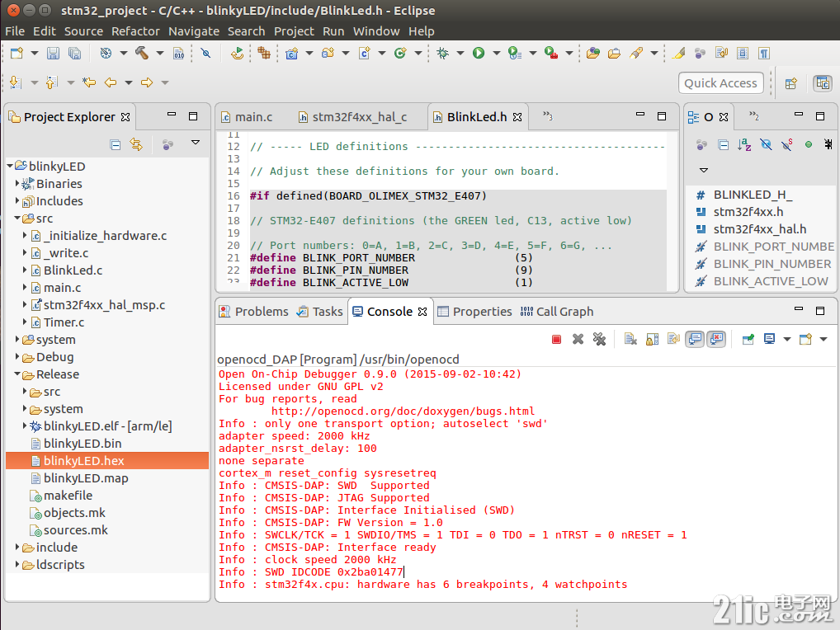Open the Refactor menu
840x630 pixels.
(135, 31)
